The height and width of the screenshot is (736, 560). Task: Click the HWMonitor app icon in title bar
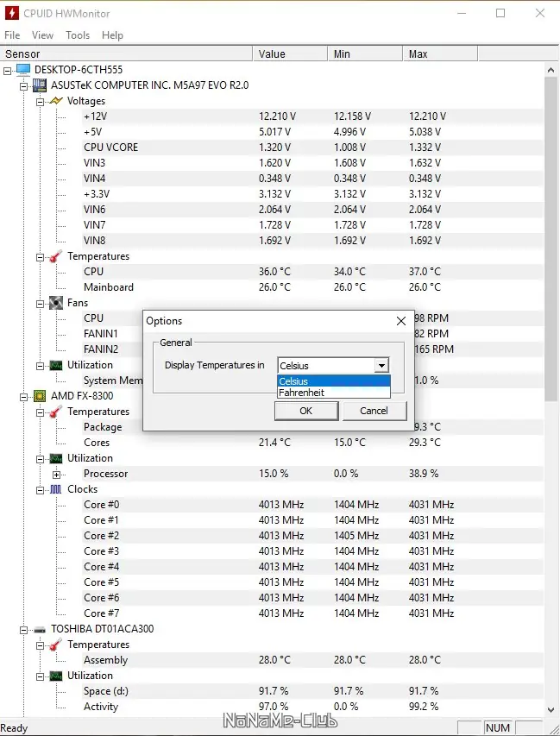[x=11, y=13]
